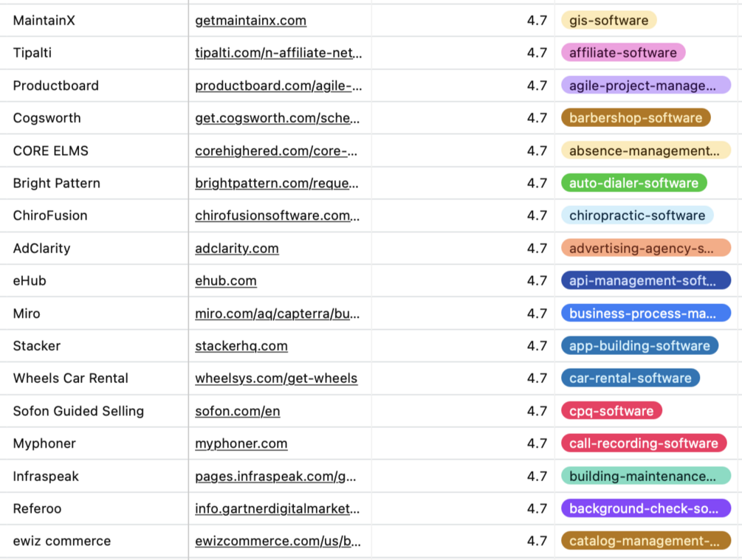Open the pages.infraspeak.com link

click(275, 477)
